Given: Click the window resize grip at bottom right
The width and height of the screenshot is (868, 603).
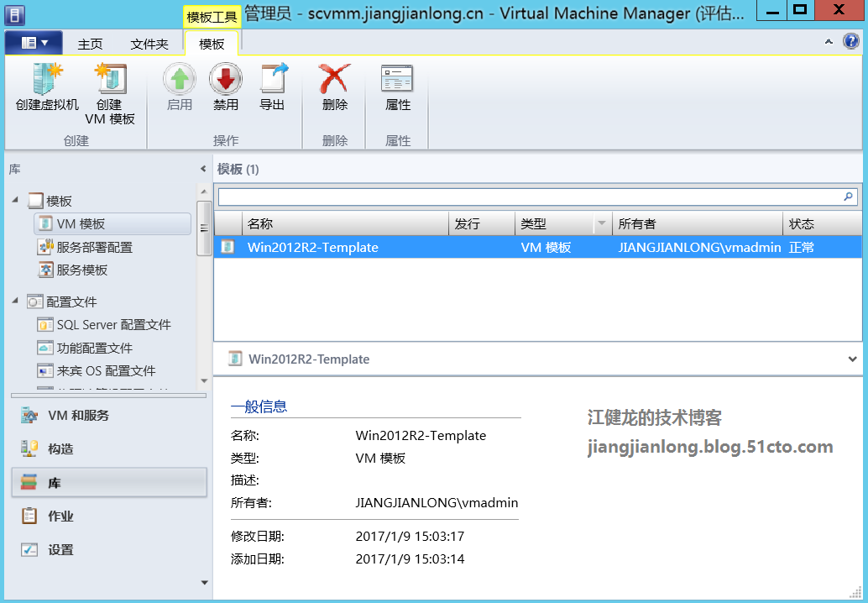Looking at the screenshot, I should click(855, 591).
